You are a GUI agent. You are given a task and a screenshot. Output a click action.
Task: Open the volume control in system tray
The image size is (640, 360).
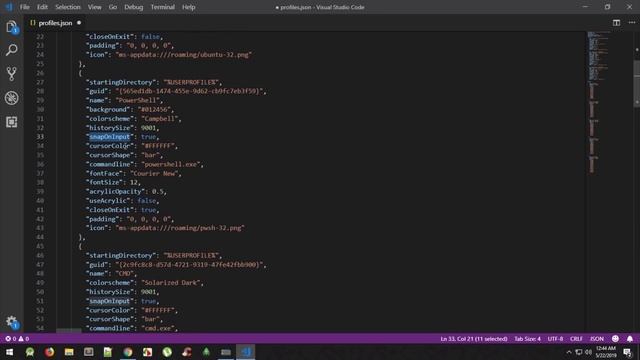coord(588,352)
